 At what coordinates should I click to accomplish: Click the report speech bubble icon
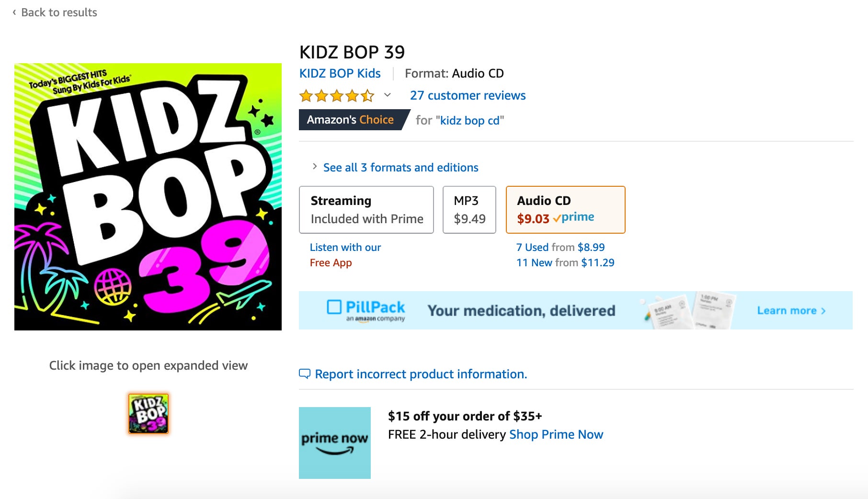click(305, 374)
